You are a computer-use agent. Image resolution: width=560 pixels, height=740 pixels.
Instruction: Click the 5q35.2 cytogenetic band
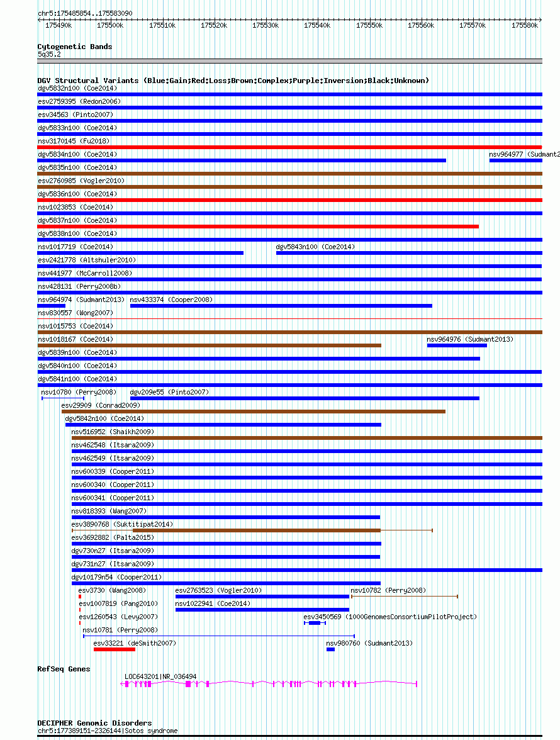pyautogui.click(x=289, y=61)
